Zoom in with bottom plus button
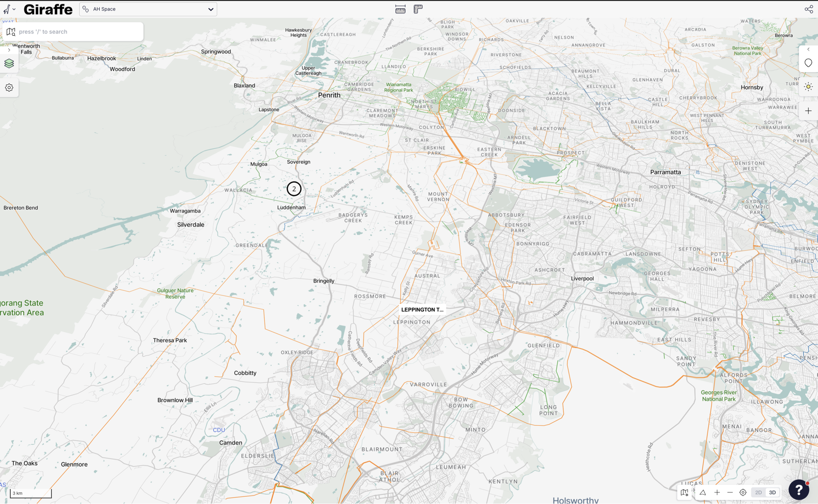Viewport: 818px width, 504px height. 717,493
